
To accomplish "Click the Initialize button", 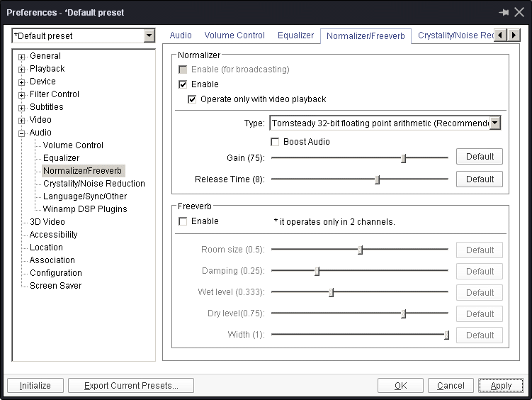I will click(x=35, y=385).
